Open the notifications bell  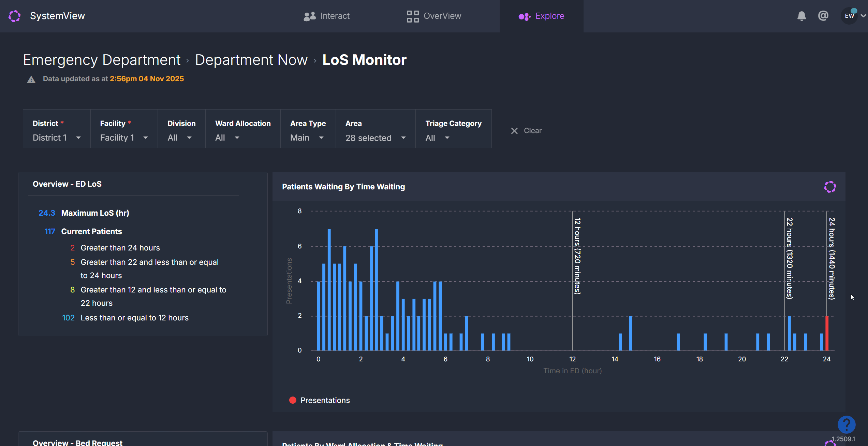pyautogui.click(x=801, y=16)
